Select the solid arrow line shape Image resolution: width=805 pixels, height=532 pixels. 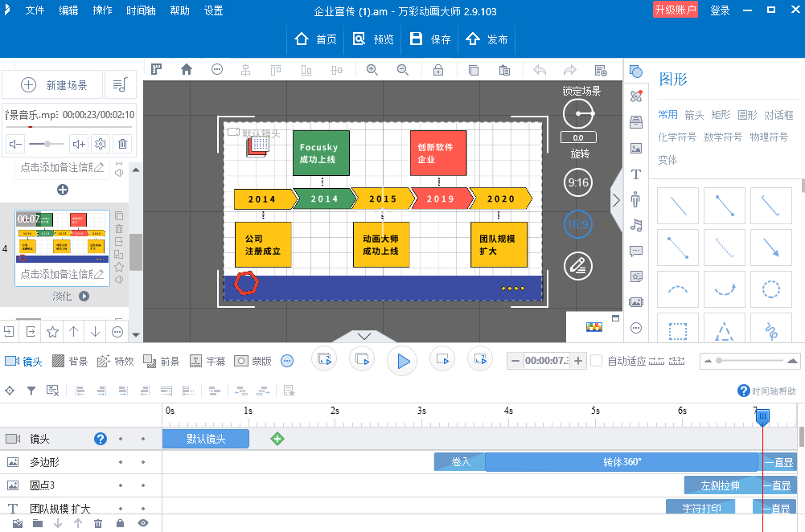(x=770, y=248)
